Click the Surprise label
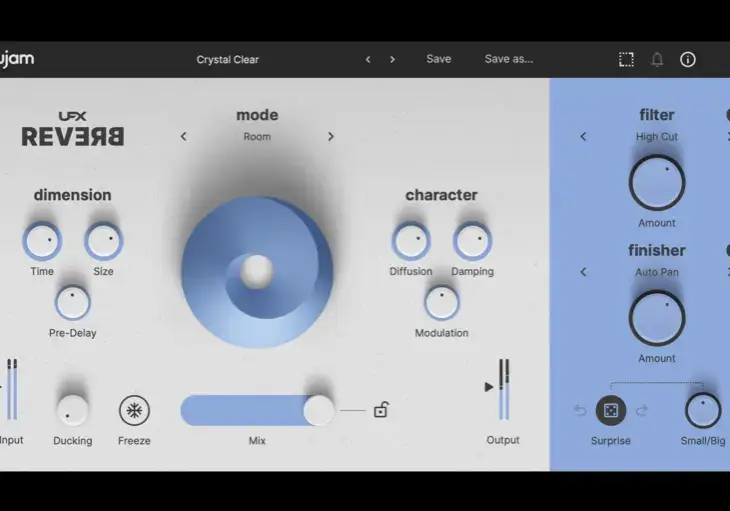 (x=610, y=441)
